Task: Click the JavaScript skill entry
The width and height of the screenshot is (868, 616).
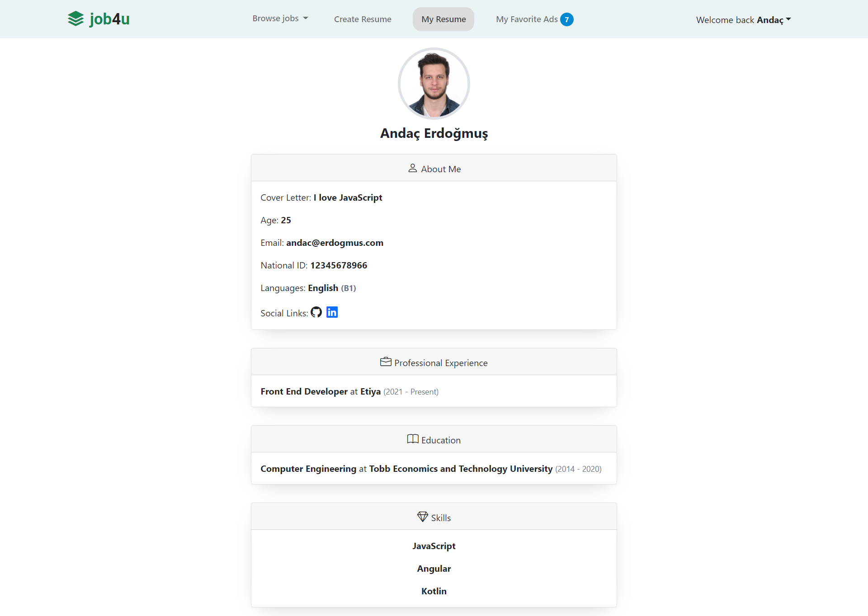Action: pos(434,546)
